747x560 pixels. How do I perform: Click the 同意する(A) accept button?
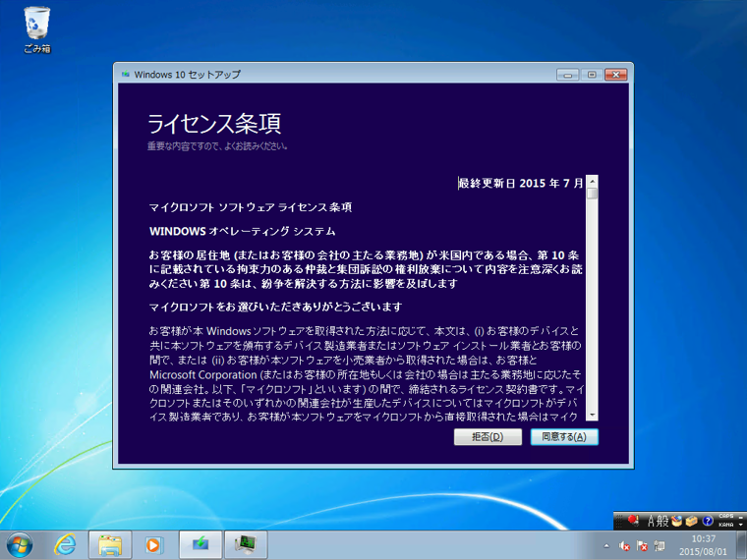click(564, 436)
